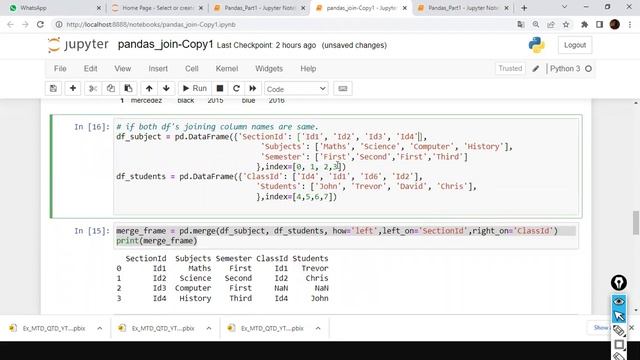Click the pencil edit mode indicator

coord(536,69)
